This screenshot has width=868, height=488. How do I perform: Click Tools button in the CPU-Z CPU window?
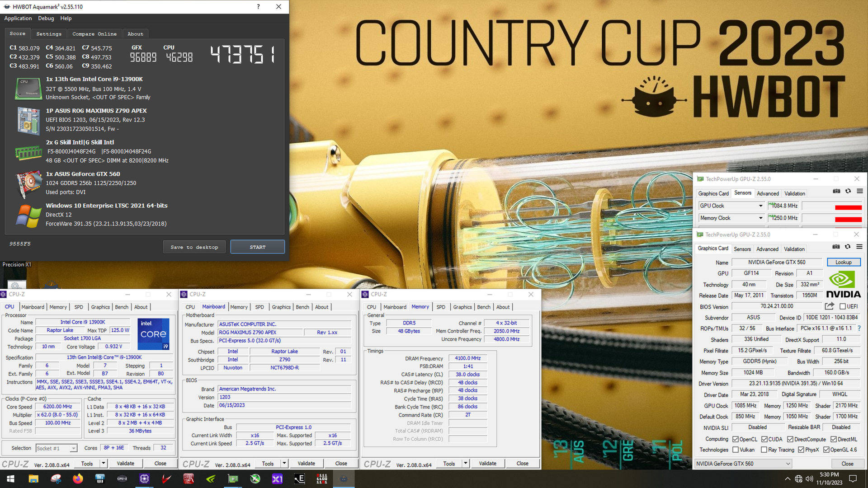tap(87, 463)
